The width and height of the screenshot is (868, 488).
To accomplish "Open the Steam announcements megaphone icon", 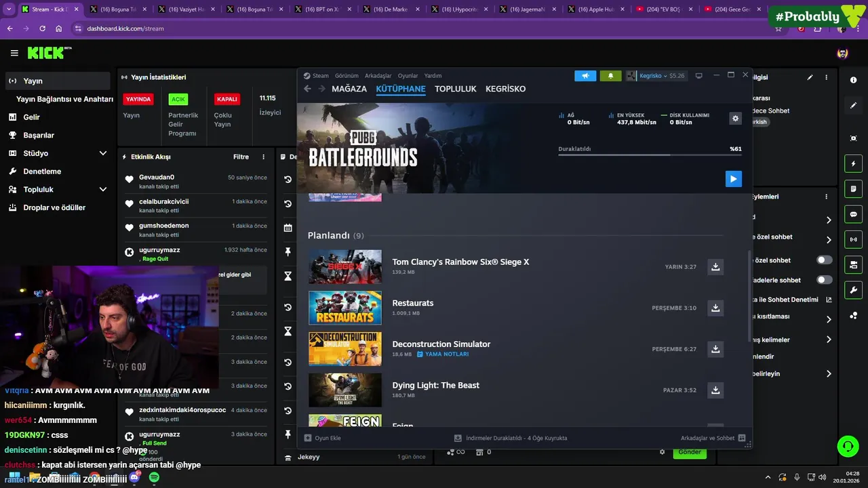I will 585,76.
